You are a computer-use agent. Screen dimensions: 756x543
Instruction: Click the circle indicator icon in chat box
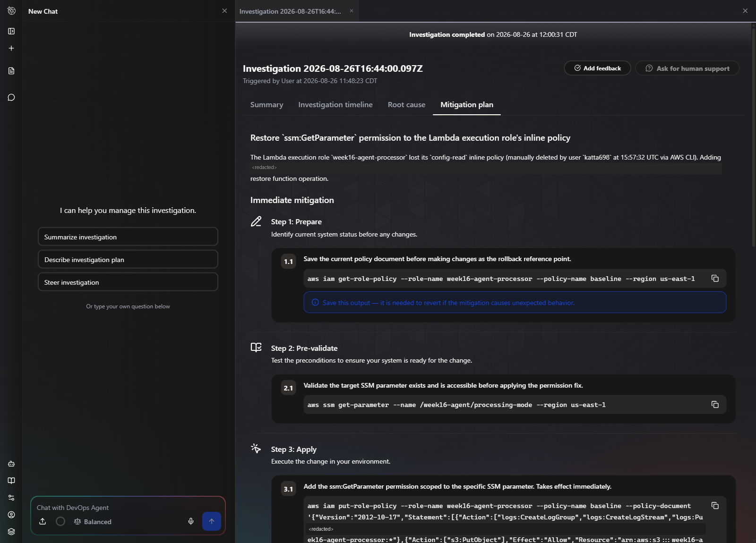60,521
